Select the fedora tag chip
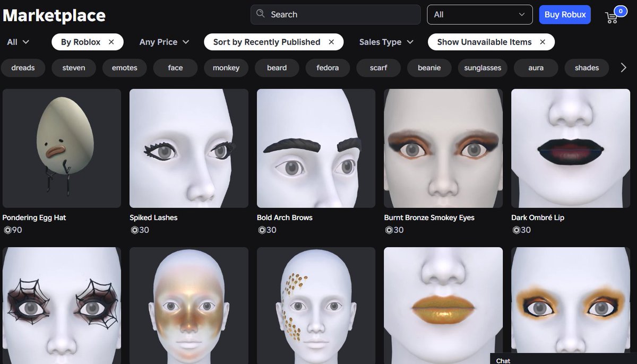This screenshot has height=364, width=637. click(328, 68)
